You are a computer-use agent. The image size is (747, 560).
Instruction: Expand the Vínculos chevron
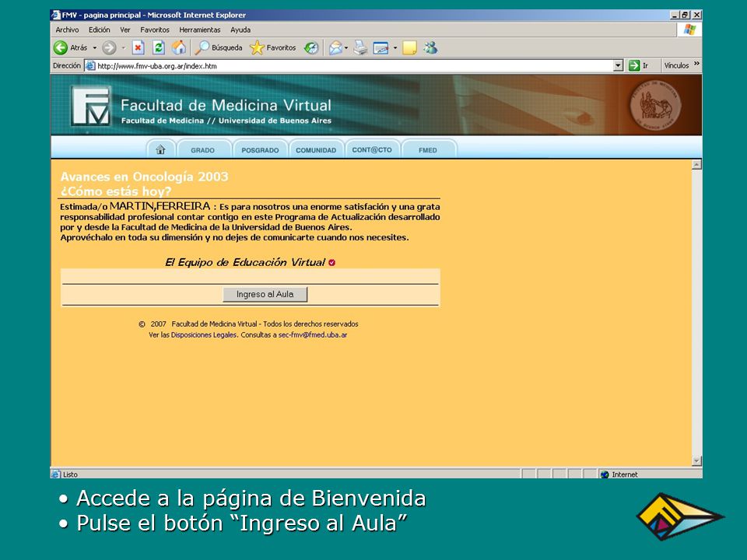[696, 64]
